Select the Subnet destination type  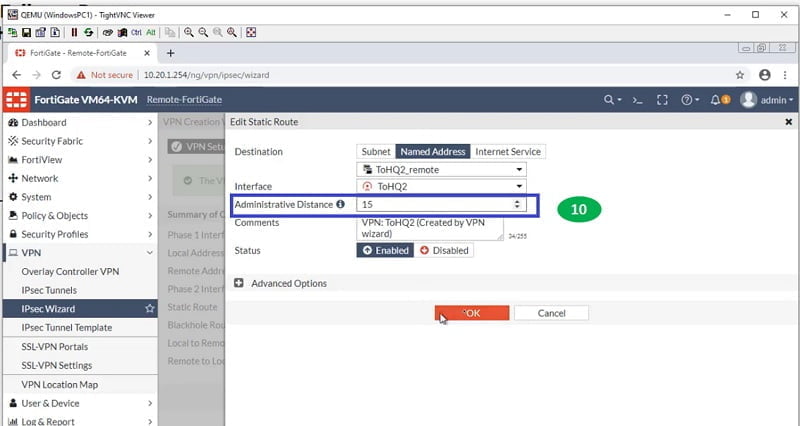coord(376,152)
